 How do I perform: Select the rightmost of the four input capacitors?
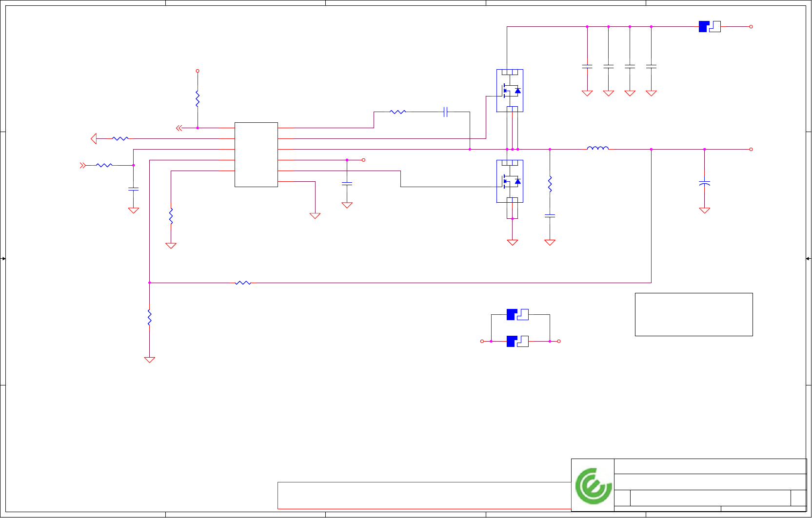tap(651, 66)
